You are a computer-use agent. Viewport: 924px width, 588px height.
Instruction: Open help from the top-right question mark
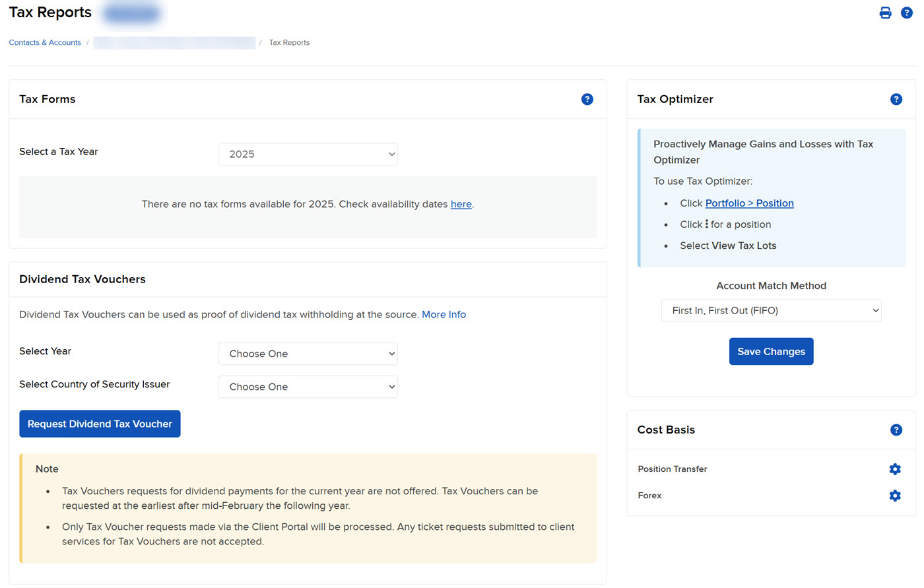click(x=907, y=12)
